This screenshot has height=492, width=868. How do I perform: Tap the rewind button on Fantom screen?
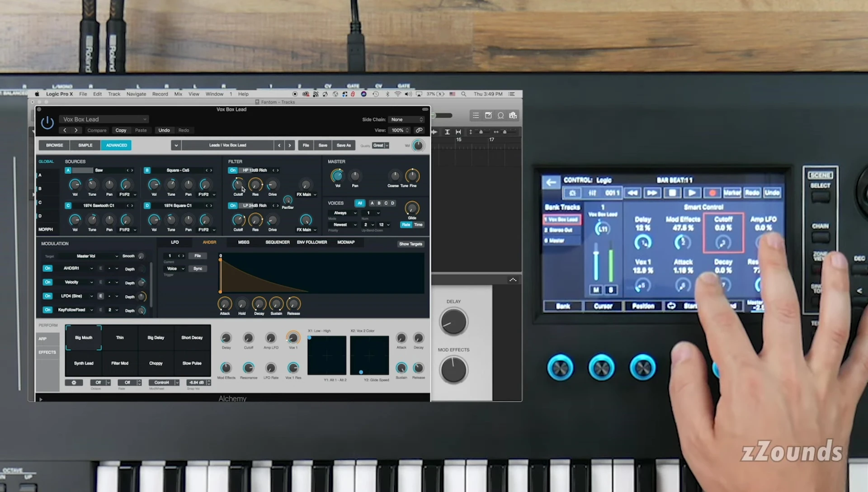click(632, 193)
